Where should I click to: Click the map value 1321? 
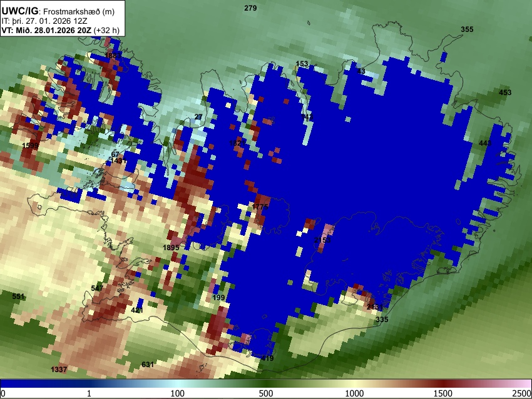237,143
